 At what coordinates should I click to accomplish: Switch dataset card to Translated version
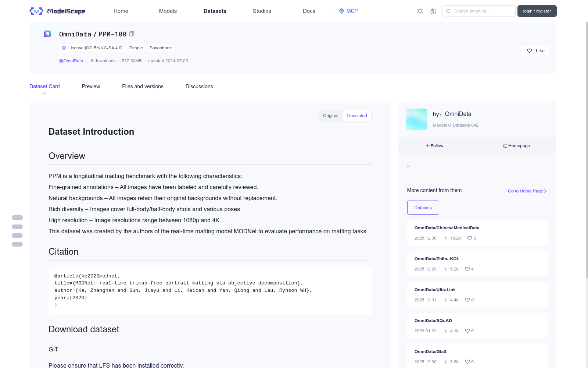click(x=356, y=116)
